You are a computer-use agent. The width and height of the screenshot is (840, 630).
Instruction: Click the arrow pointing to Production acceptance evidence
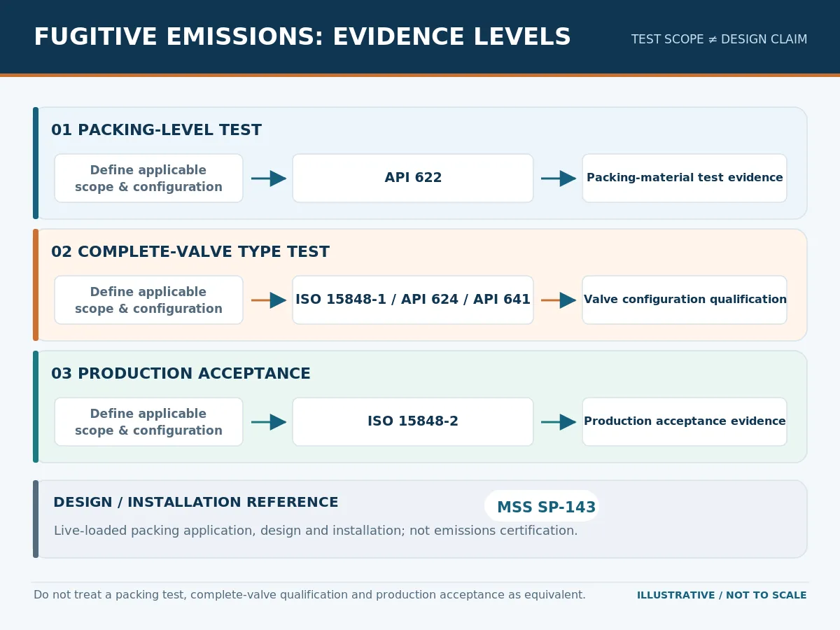coord(559,422)
